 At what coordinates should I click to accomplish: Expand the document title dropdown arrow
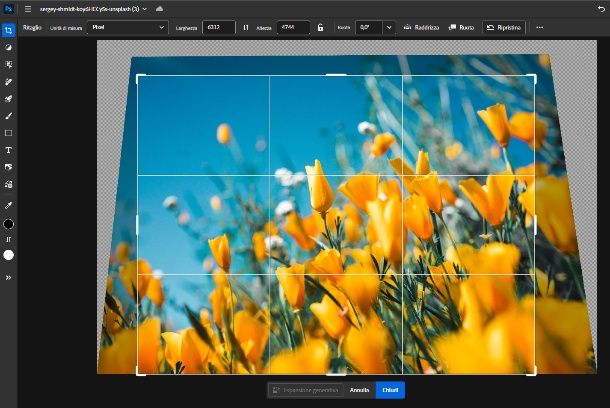tap(145, 8)
